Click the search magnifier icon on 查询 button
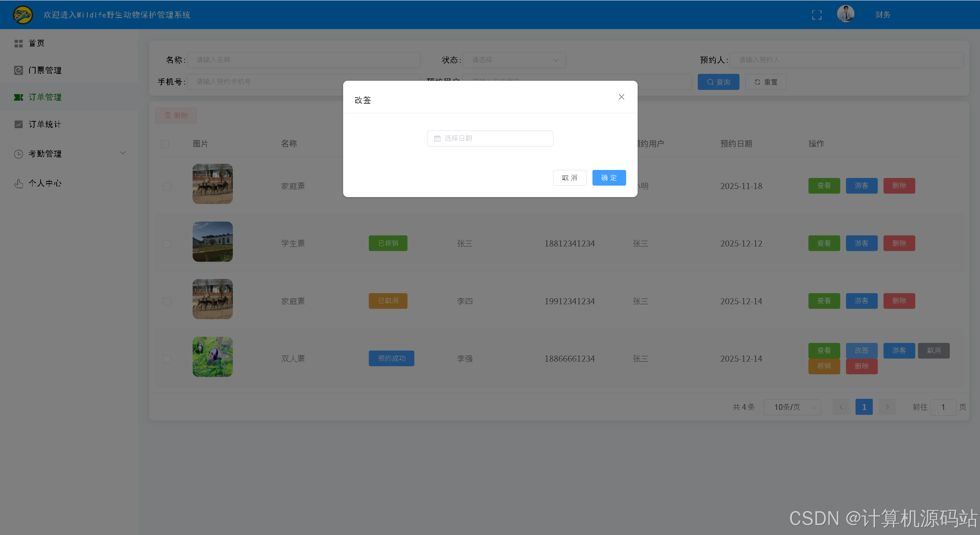Viewport: 980px width, 535px height. tap(710, 82)
